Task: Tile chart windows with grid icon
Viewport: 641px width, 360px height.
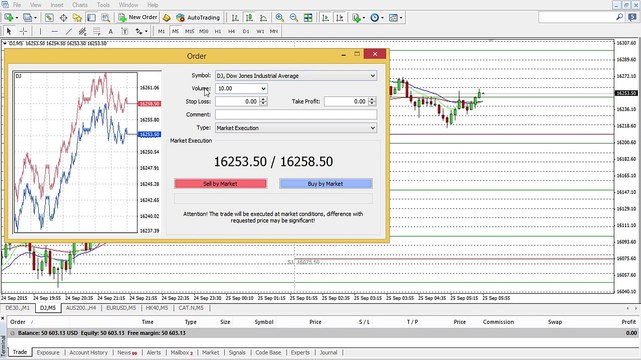Action: [x=308, y=18]
